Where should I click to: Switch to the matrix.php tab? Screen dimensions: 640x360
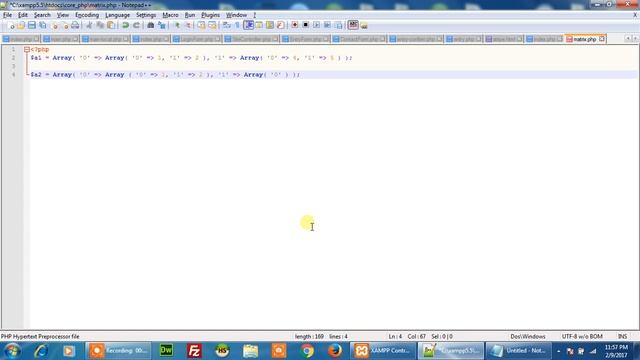(x=584, y=39)
